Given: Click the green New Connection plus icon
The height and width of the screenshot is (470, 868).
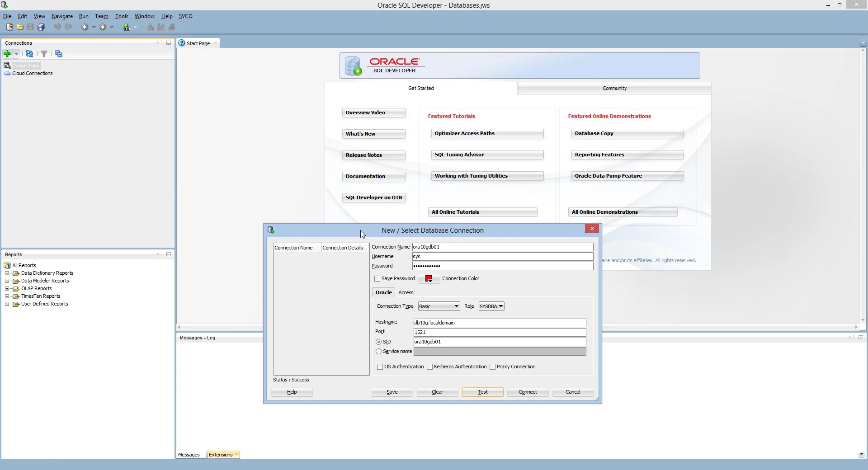Looking at the screenshot, I should (x=7, y=54).
